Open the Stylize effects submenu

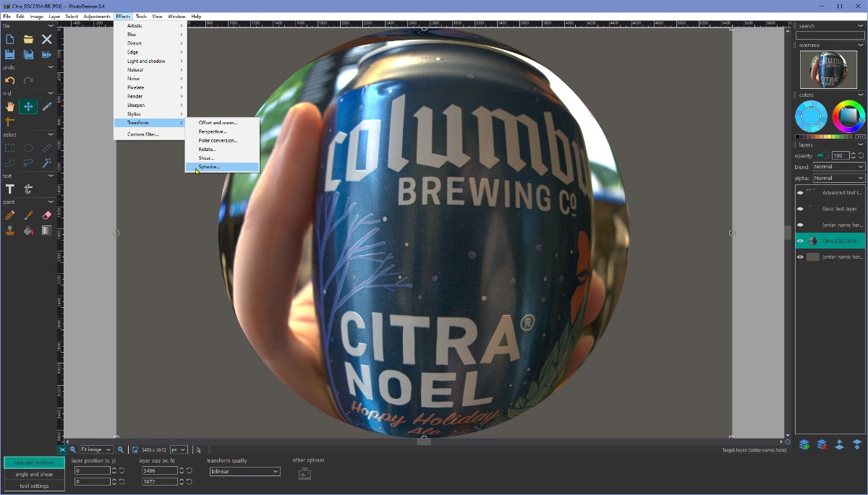[x=150, y=113]
